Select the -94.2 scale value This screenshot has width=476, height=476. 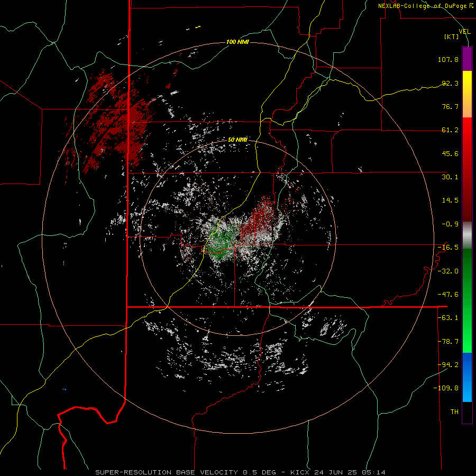pos(448,365)
